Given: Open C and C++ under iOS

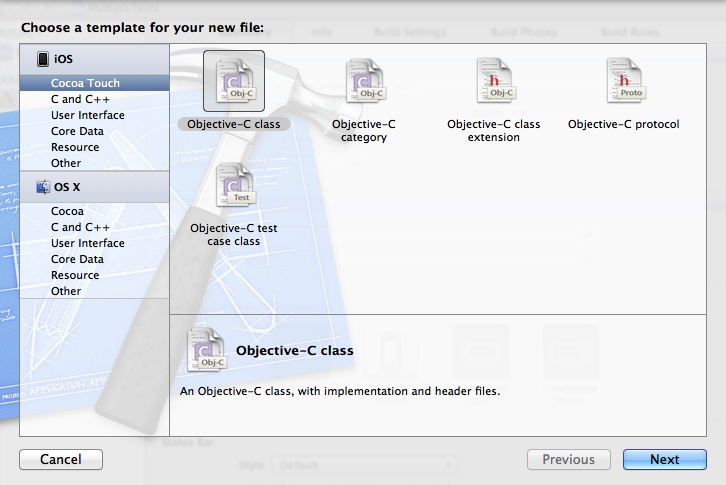Looking at the screenshot, I should point(81,99).
